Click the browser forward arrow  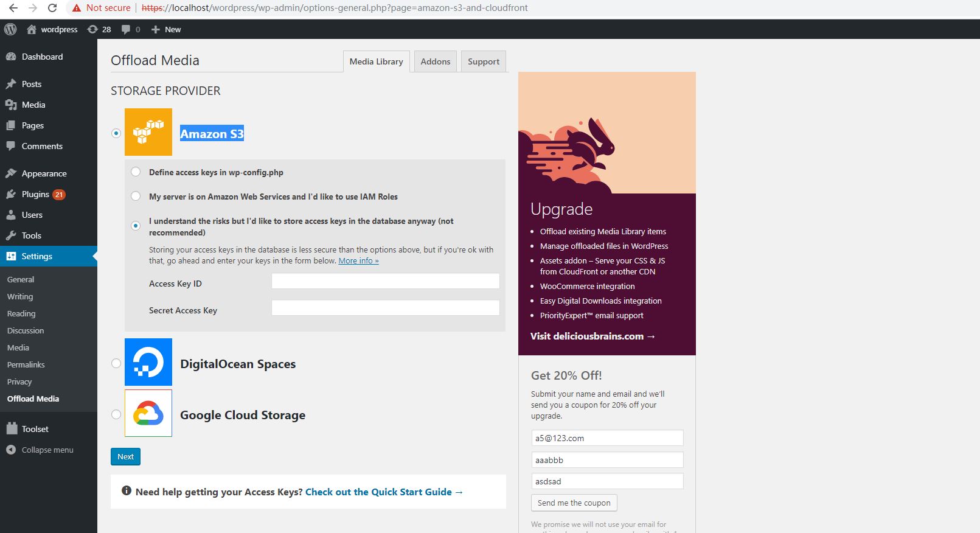point(33,8)
